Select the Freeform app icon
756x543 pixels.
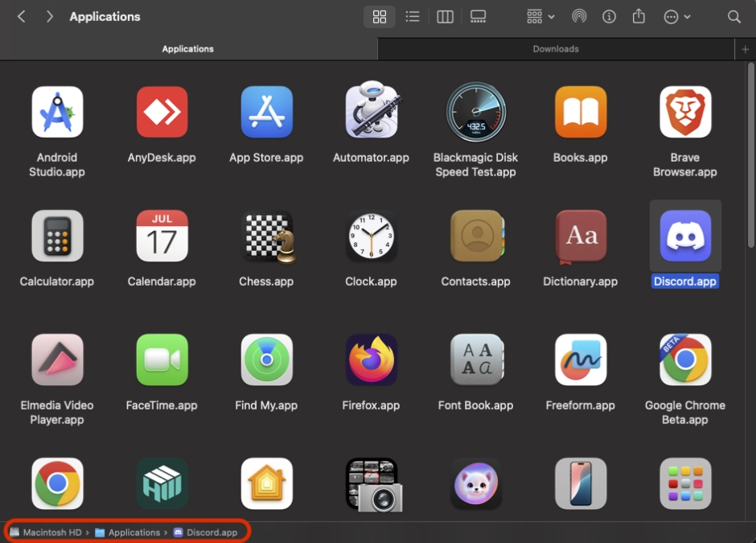581,360
